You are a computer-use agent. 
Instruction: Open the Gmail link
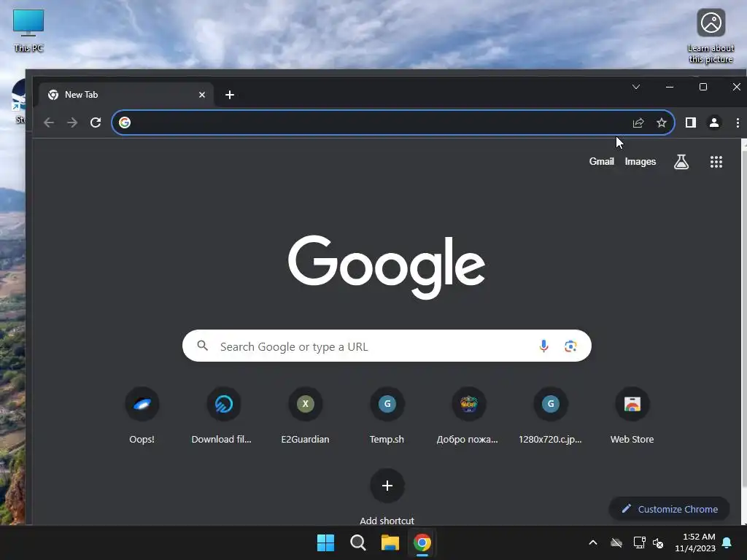click(x=602, y=161)
